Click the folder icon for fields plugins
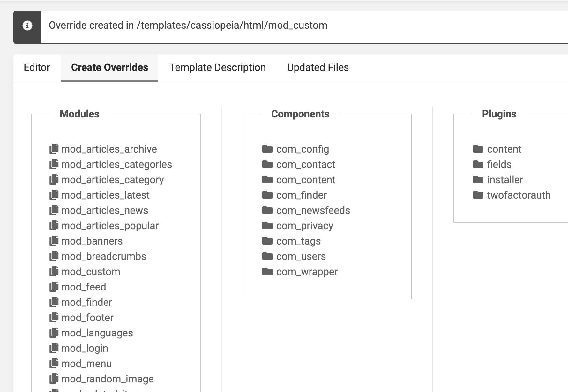Viewport: 568px width, 392px height. pyautogui.click(x=478, y=164)
